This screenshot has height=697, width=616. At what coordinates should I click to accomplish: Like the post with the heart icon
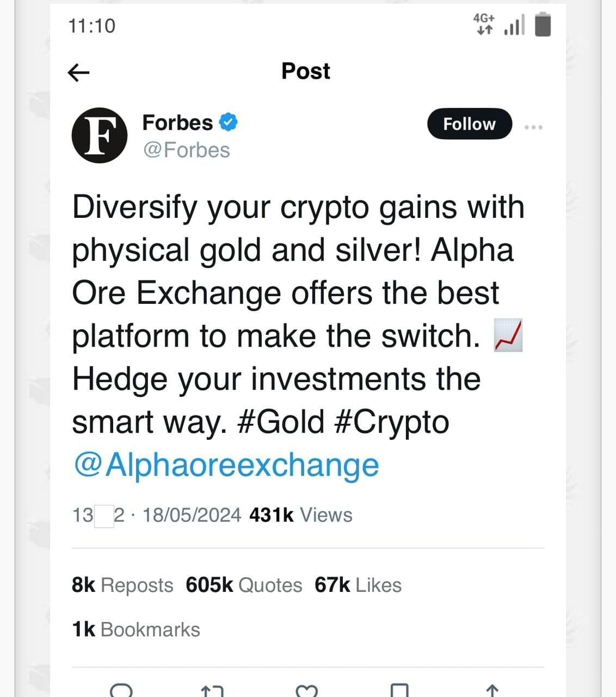306,690
